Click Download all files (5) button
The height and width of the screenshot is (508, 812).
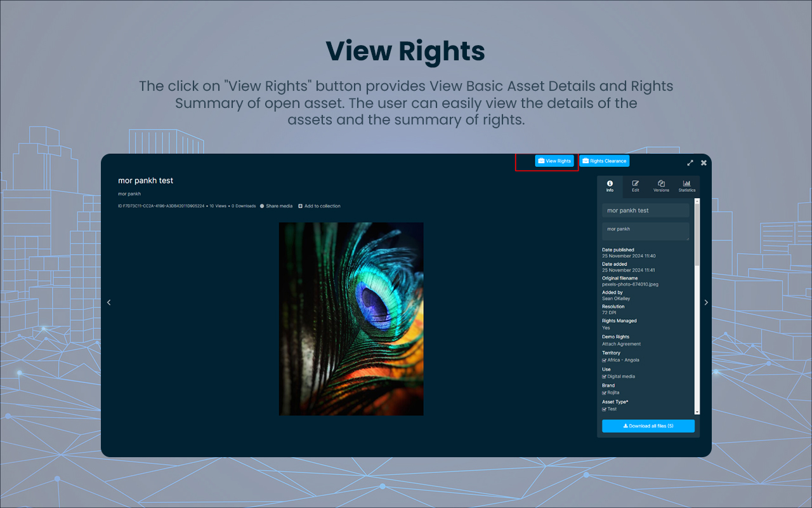tap(648, 426)
